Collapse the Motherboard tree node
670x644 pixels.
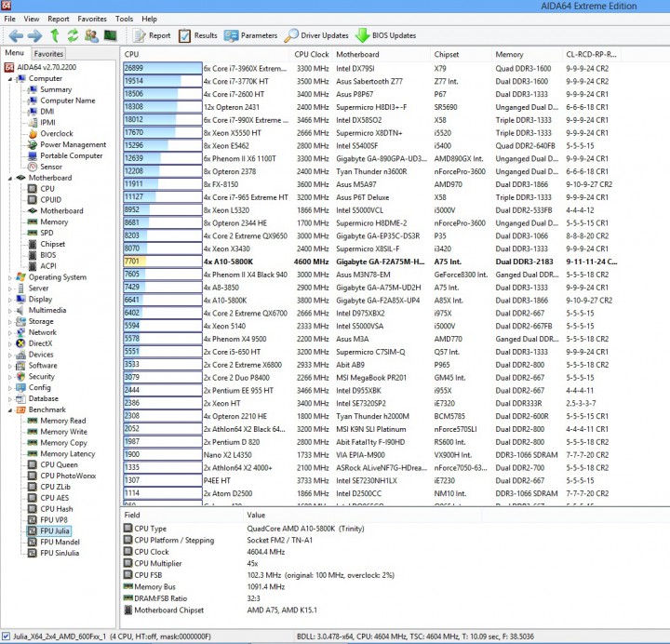10,178
